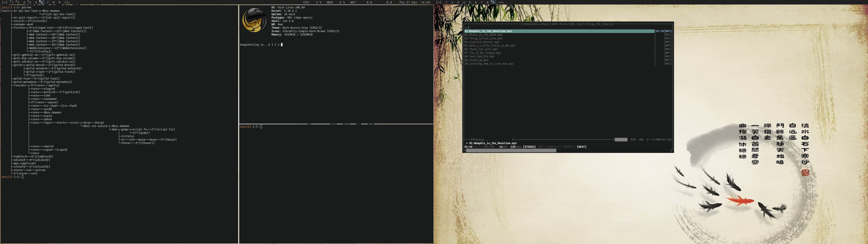
Task: Click the firefox branch in the pstree output
Action: click(19, 28)
